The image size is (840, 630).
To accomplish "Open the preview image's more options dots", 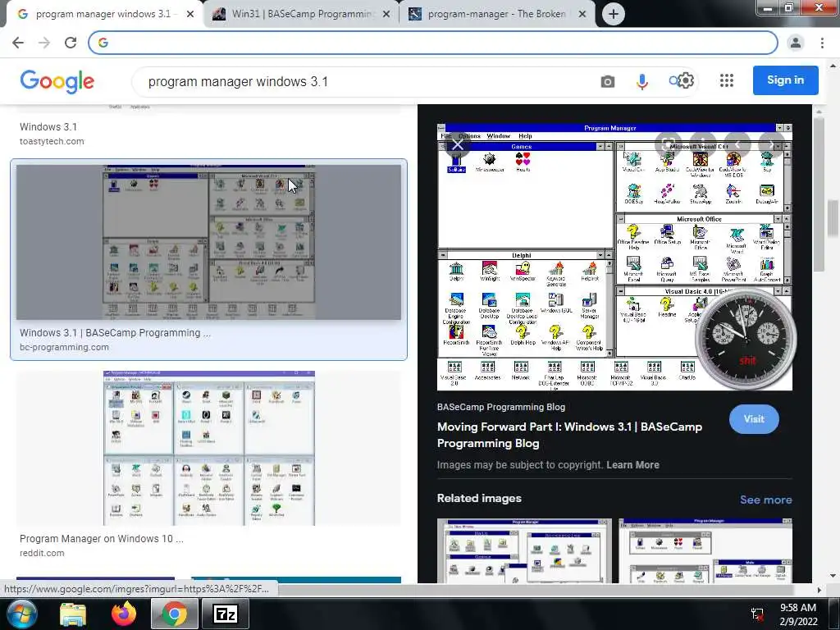I will (703, 144).
